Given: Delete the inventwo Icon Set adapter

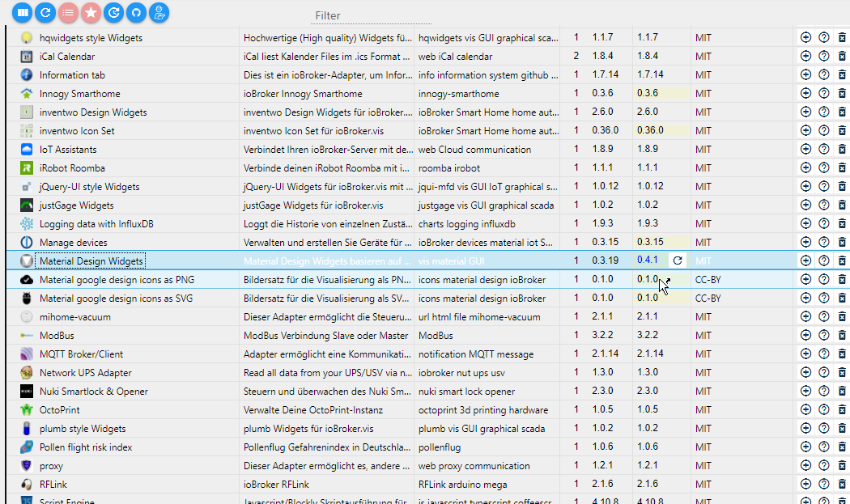Looking at the screenshot, I should point(842,130).
